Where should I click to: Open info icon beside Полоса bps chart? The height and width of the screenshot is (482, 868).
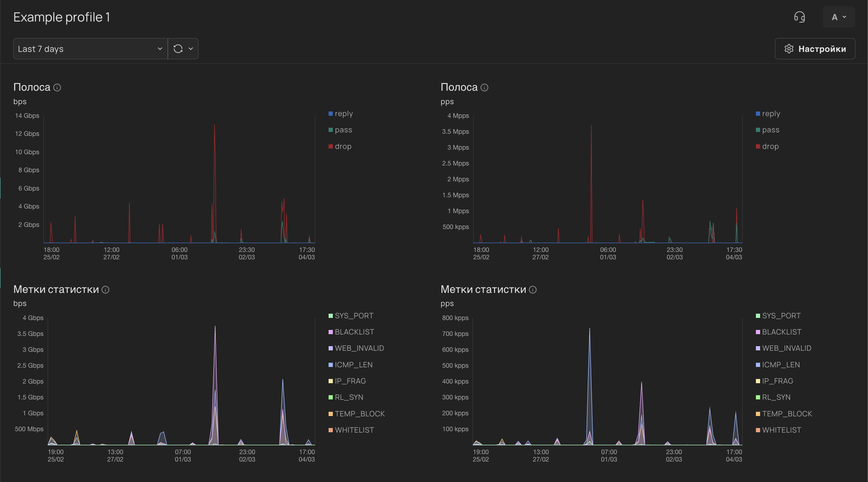click(57, 88)
